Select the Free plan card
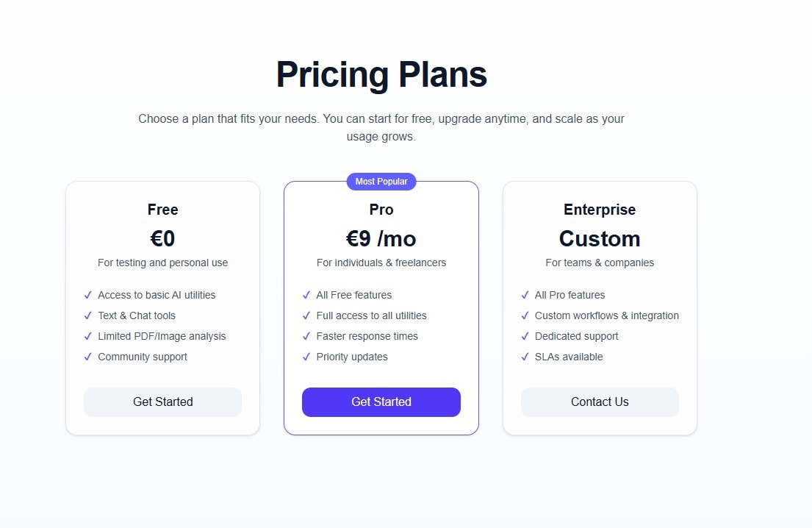 point(162,307)
